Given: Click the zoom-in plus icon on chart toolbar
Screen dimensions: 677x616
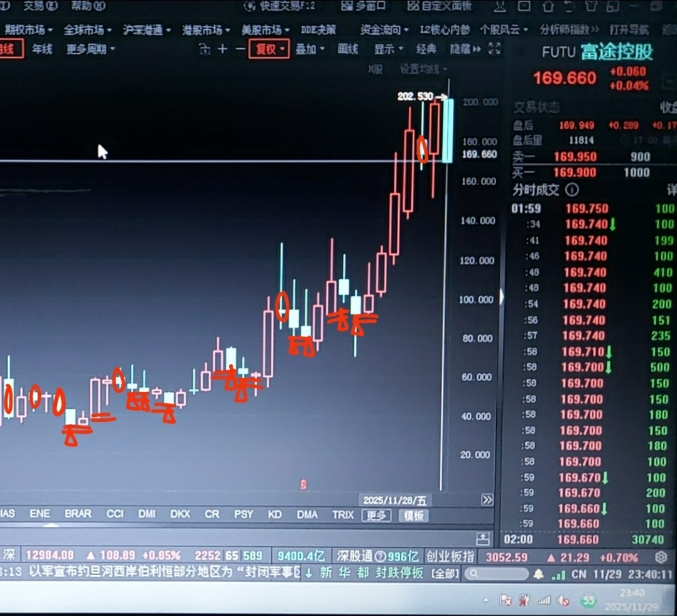Looking at the screenshot, I should tap(222, 49).
